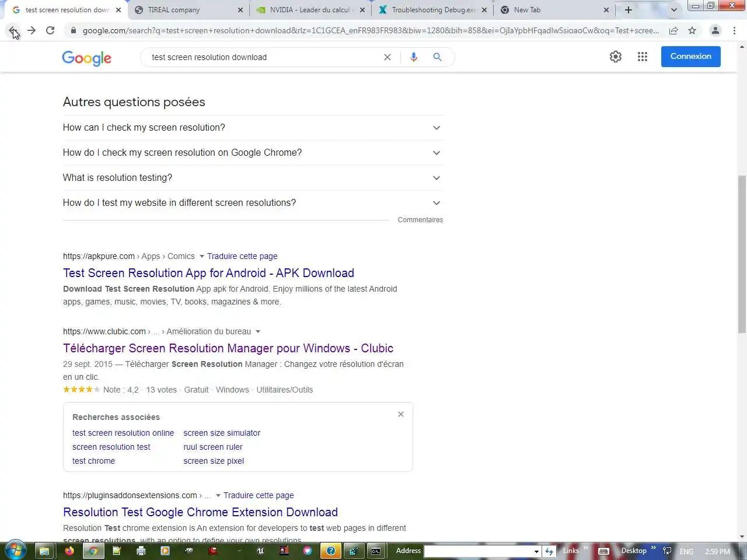Expand the taskbar Desktop toolbar chevron

click(x=654, y=548)
